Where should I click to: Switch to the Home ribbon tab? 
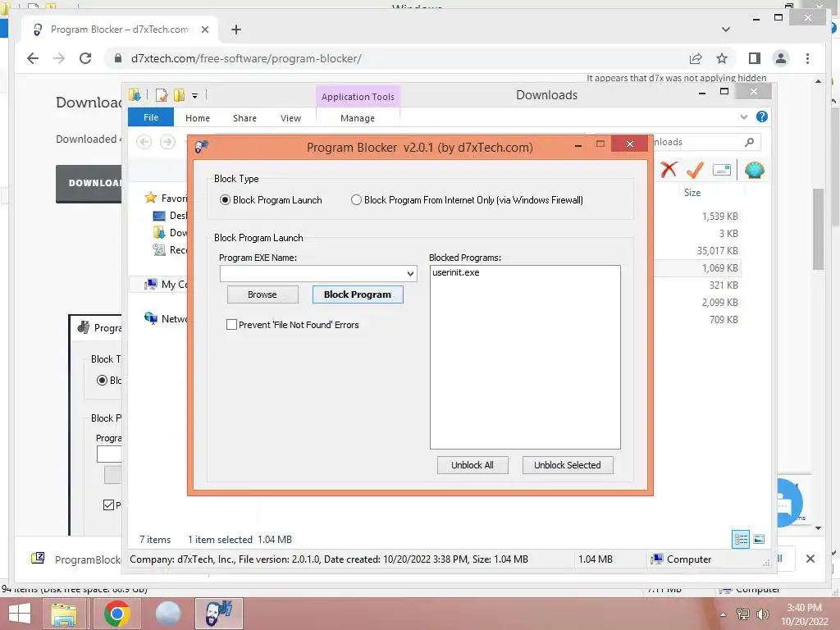pos(197,118)
